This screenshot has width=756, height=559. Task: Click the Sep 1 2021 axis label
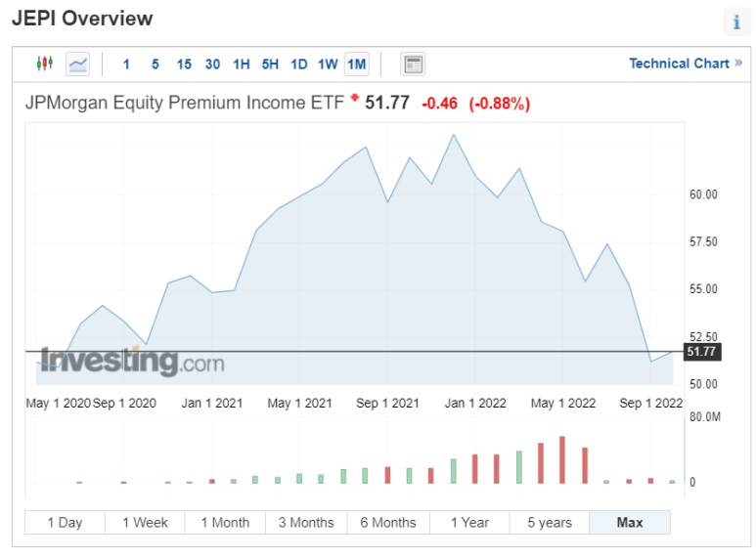[387, 403]
